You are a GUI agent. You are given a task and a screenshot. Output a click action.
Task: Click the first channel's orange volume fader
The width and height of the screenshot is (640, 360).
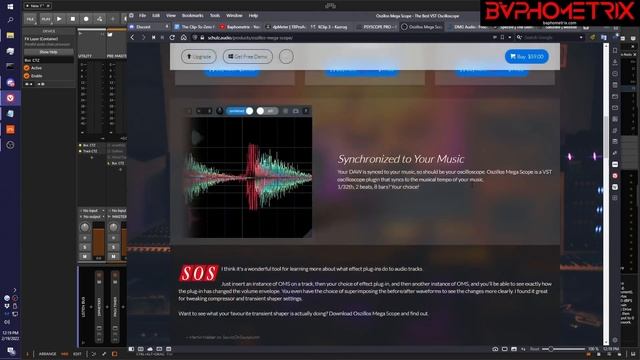click(99, 242)
